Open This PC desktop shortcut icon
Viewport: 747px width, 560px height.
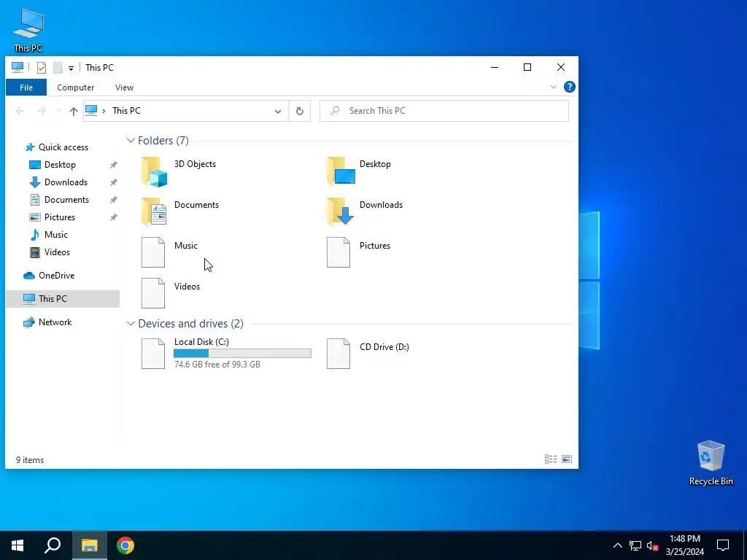28,29
